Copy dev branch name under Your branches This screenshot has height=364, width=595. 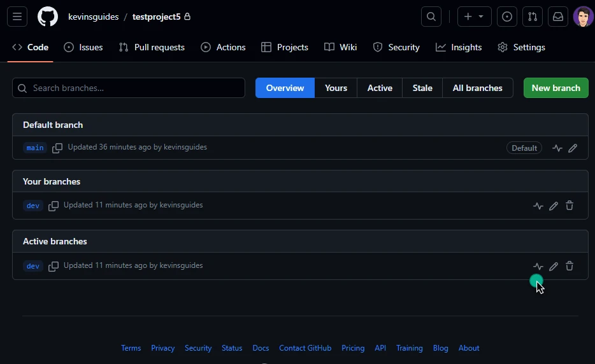54,206
